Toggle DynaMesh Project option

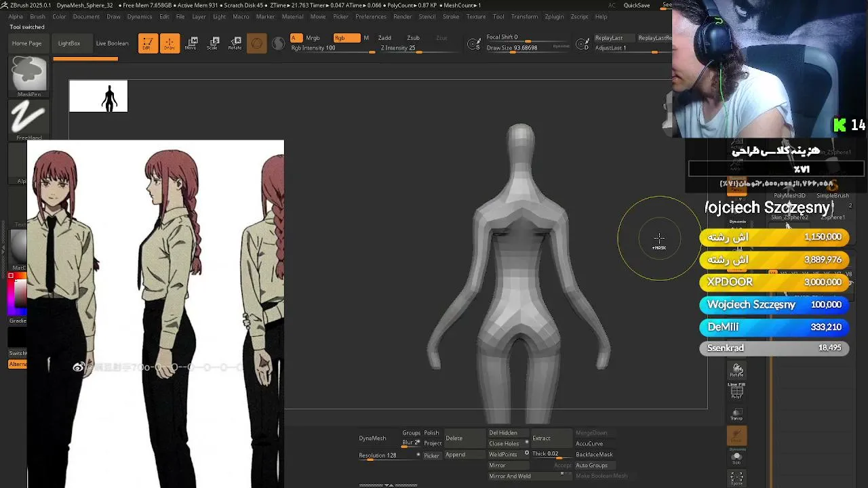coord(433,443)
